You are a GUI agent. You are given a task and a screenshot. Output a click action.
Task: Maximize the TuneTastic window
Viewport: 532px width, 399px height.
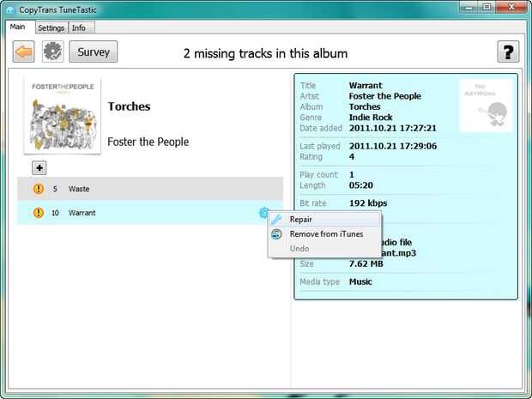tap(487, 7)
